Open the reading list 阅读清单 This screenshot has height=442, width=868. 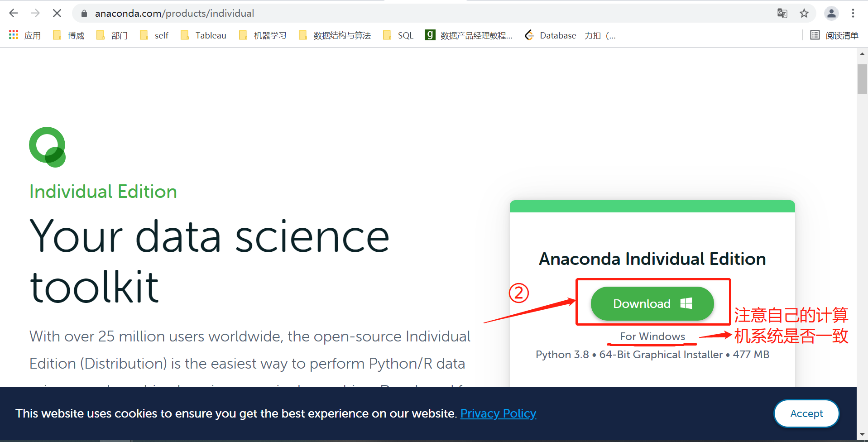(834, 35)
